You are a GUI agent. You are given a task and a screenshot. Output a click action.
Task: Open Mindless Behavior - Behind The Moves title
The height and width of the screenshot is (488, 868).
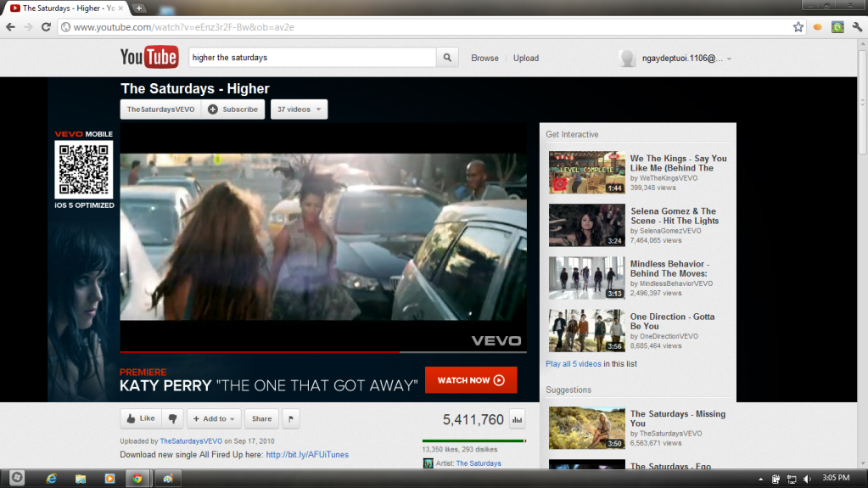pyautogui.click(x=669, y=269)
